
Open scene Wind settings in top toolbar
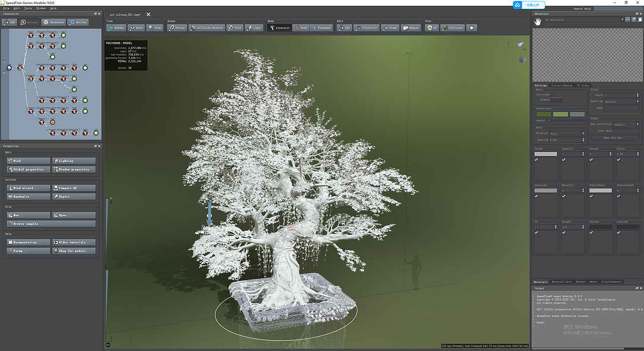234,28
